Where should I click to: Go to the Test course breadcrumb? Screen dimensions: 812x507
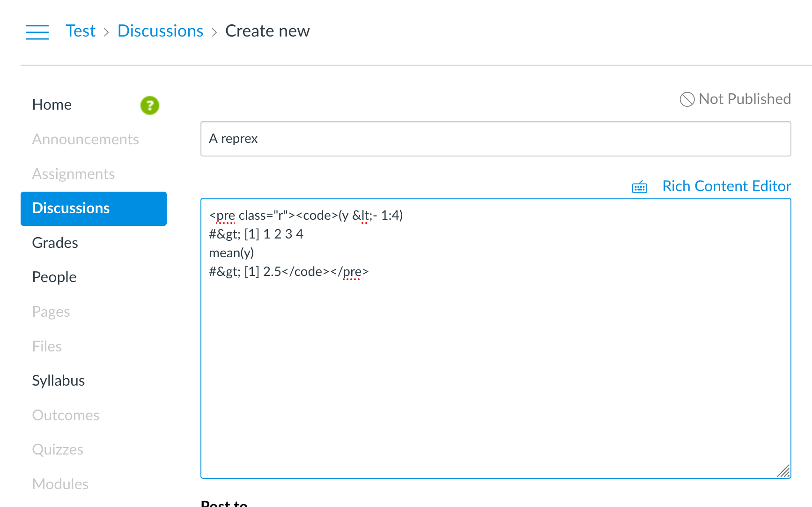81,31
